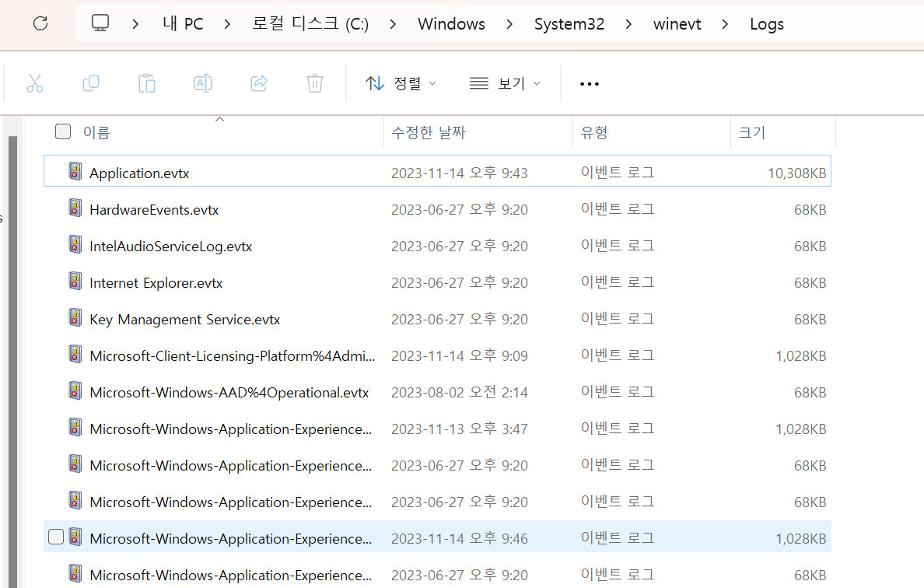The height and width of the screenshot is (588, 924).
Task: Refresh the current folder view
Action: coord(40,23)
